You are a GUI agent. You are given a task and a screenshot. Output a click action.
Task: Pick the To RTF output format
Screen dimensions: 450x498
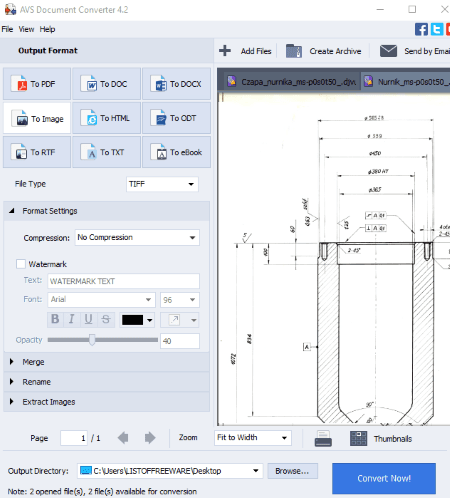[37, 152]
